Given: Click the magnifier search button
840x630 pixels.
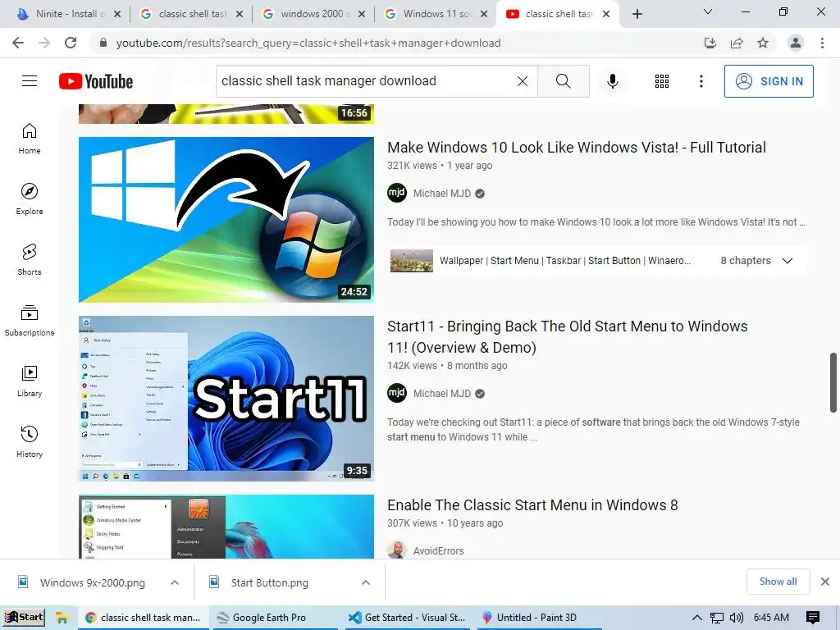Looking at the screenshot, I should [x=563, y=81].
